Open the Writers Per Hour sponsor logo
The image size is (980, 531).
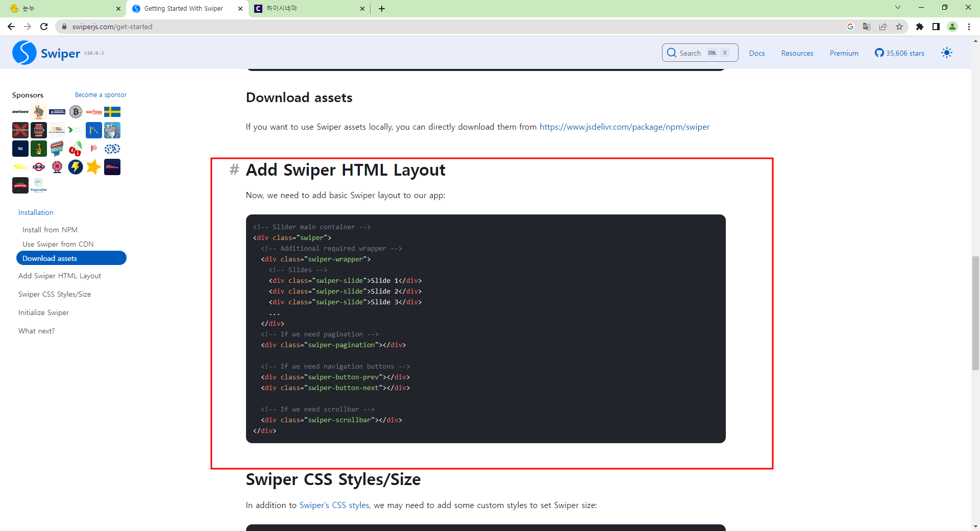[94, 112]
